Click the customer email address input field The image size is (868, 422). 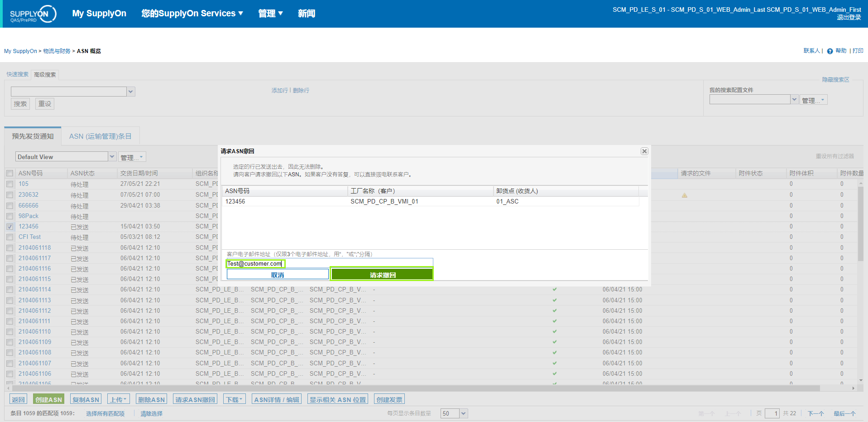(x=330, y=263)
